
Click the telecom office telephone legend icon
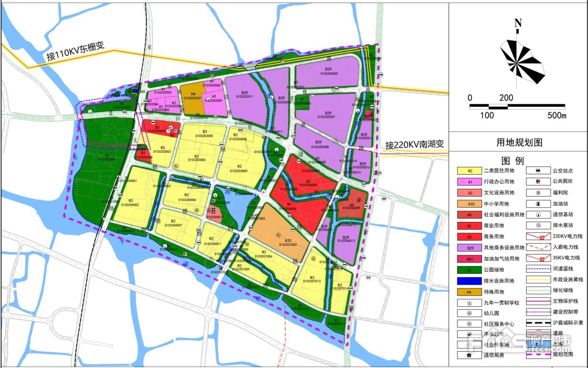470,355
